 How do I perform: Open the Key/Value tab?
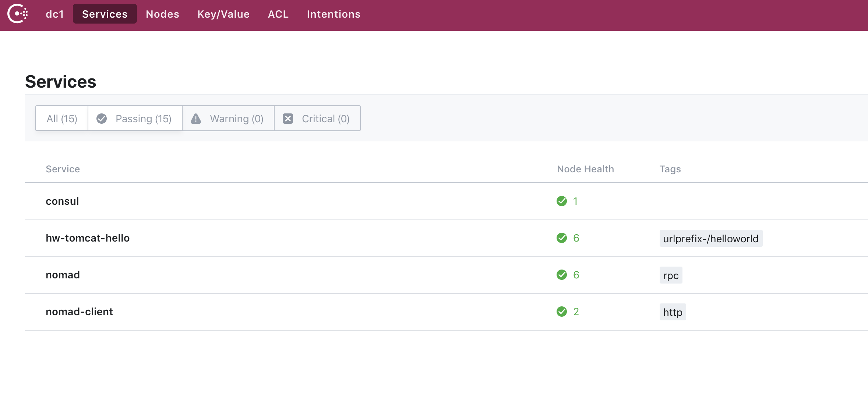pyautogui.click(x=223, y=14)
